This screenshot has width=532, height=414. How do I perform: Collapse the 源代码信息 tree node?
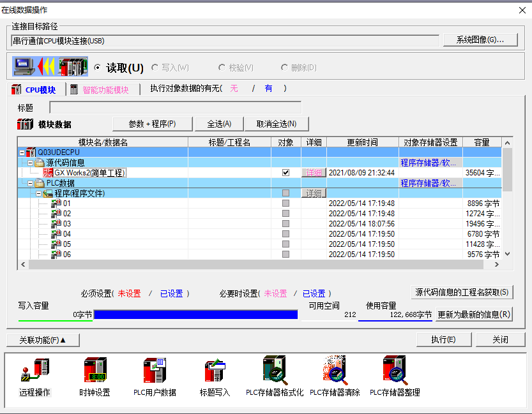pos(30,163)
